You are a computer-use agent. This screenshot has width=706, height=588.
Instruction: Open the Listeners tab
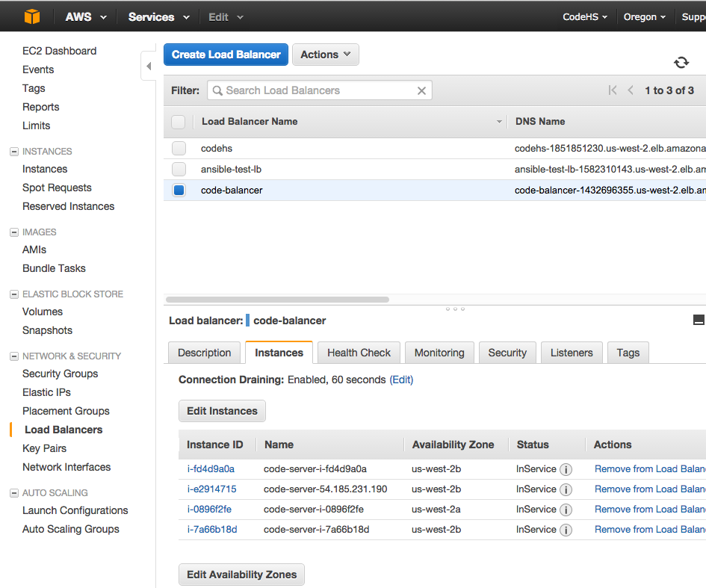[x=572, y=353]
